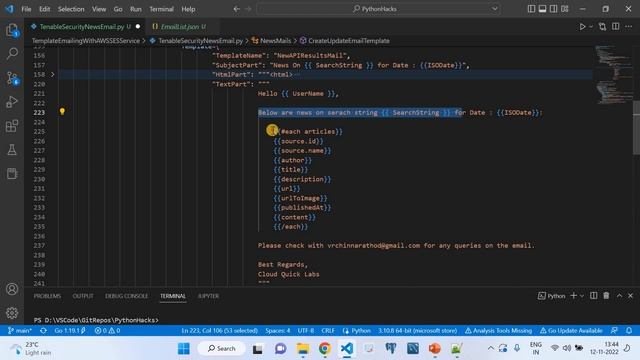Viewport: 640px width, 360px height.
Task: Open the Run and Debug view
Action: coord(12,102)
